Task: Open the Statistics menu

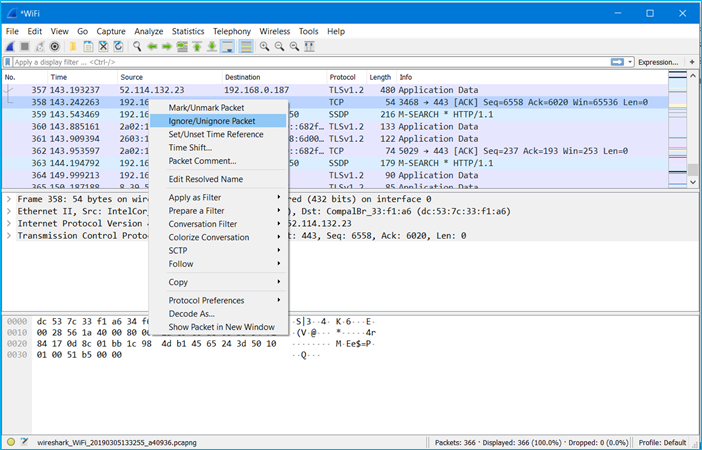Action: click(x=188, y=31)
